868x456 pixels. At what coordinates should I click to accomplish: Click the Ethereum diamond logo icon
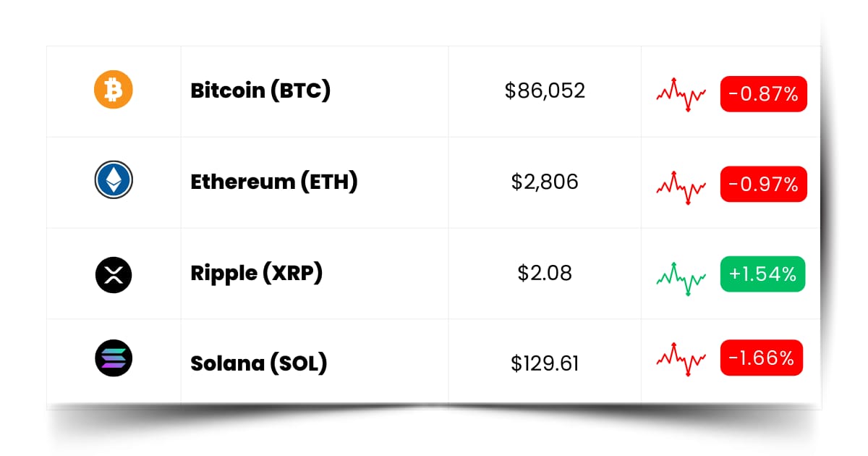114,180
